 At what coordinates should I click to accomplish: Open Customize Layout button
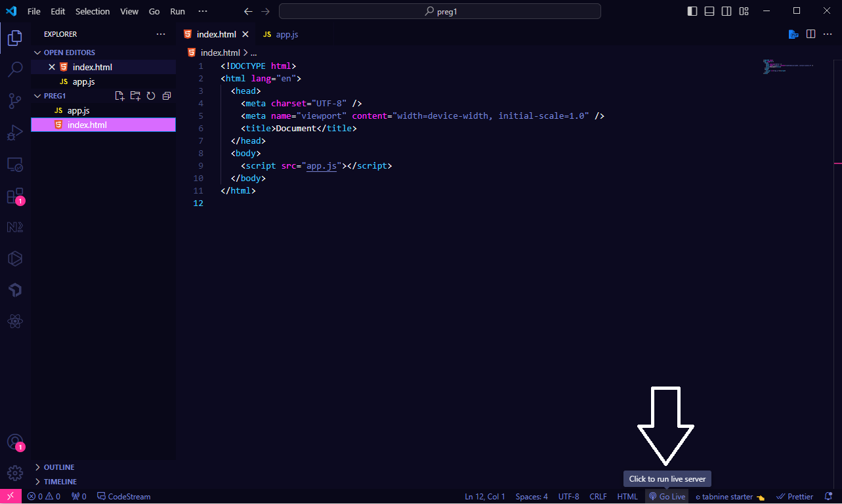click(x=744, y=11)
